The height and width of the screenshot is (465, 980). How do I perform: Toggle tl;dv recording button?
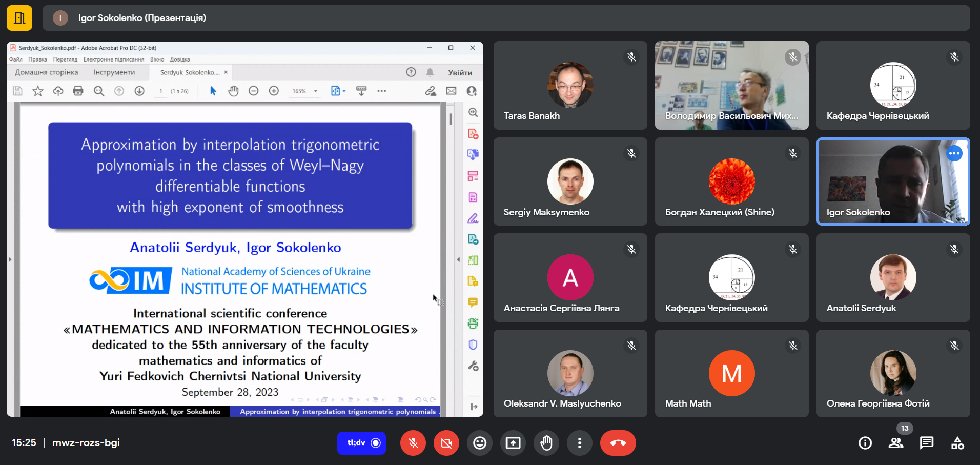(x=362, y=443)
